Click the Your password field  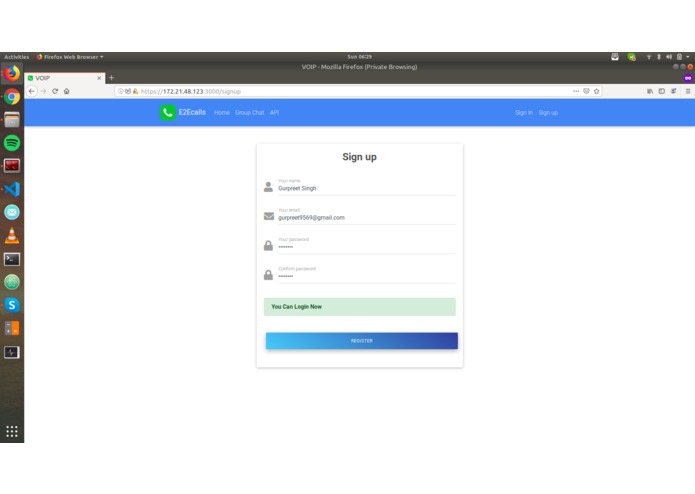[367, 247]
